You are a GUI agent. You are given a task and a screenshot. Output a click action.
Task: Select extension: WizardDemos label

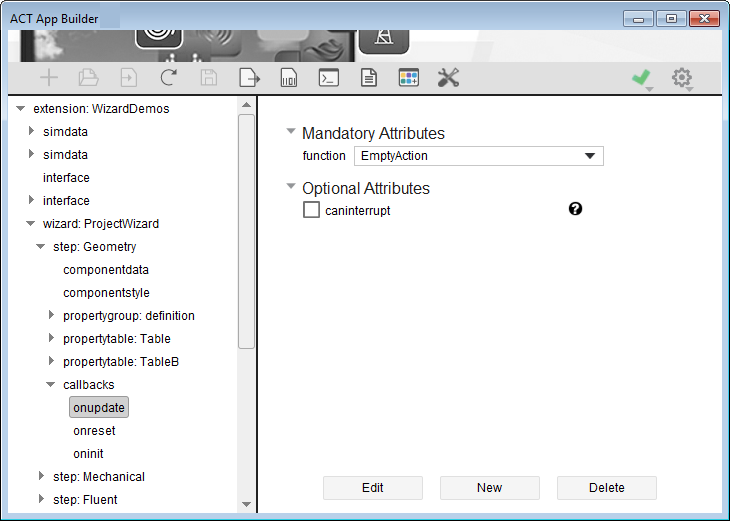click(101, 109)
